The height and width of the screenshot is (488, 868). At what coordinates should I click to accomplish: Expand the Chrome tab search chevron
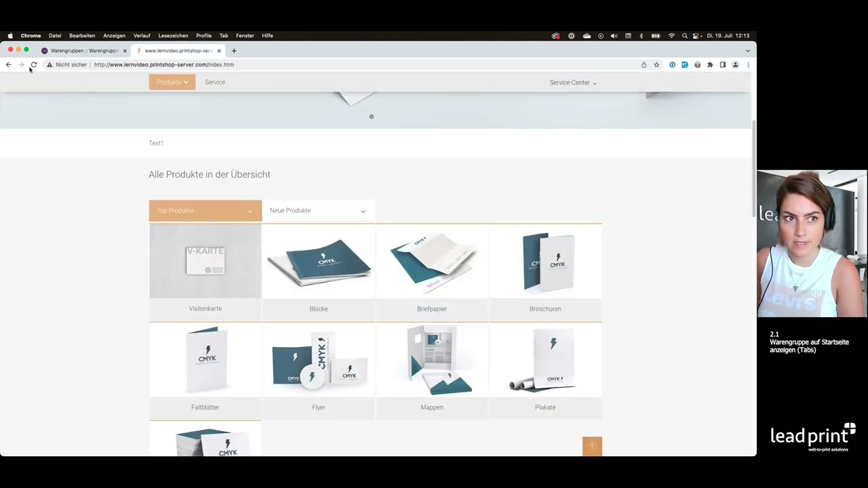pyautogui.click(x=748, y=51)
